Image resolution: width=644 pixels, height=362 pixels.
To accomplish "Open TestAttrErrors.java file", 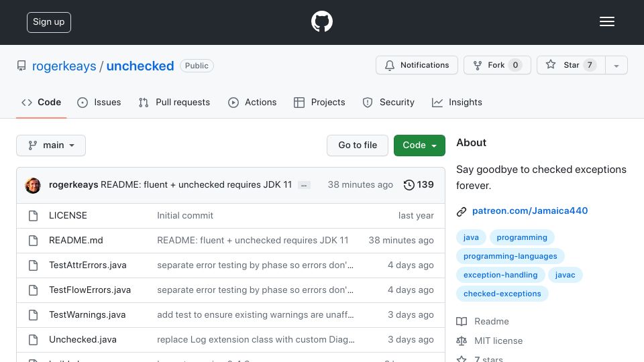I will tap(88, 265).
